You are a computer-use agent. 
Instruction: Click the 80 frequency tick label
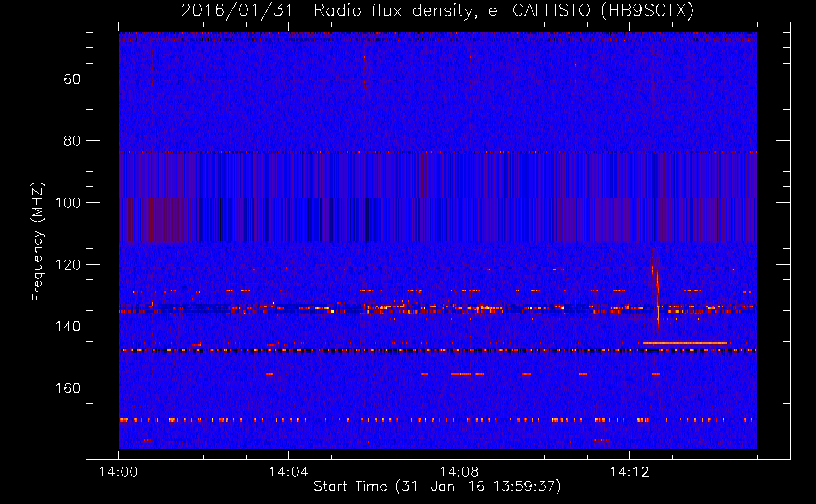72,141
